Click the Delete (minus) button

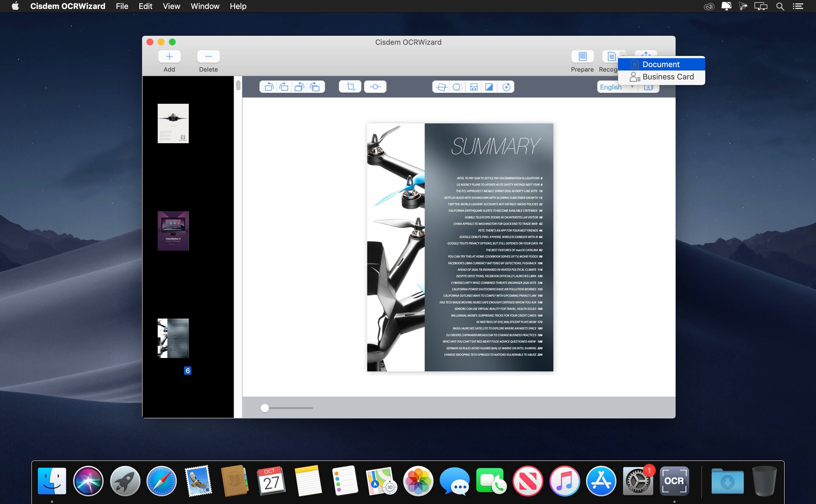coord(208,56)
